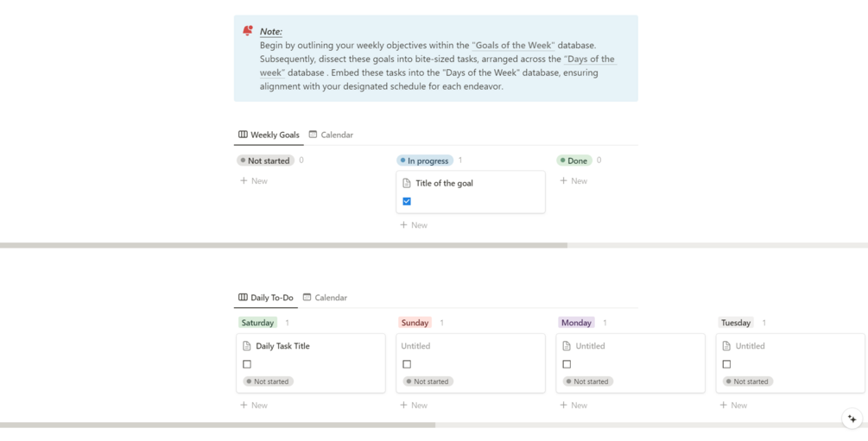Select the Daily To-Do tab
The height and width of the screenshot is (441, 868).
point(266,298)
